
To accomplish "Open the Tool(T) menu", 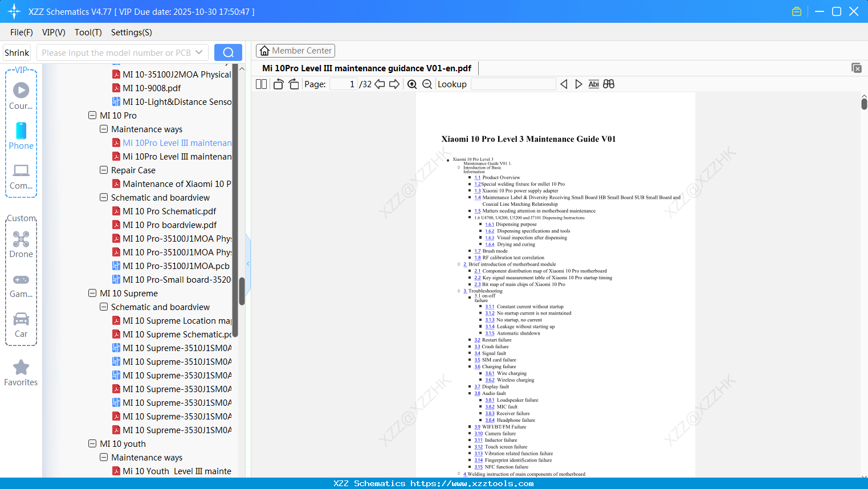I will [x=88, y=32].
